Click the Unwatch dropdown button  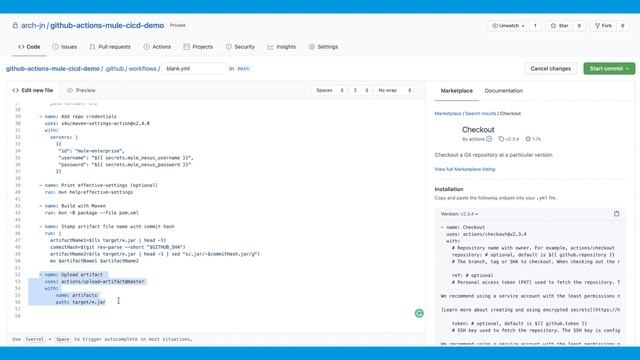pyautogui.click(x=508, y=26)
